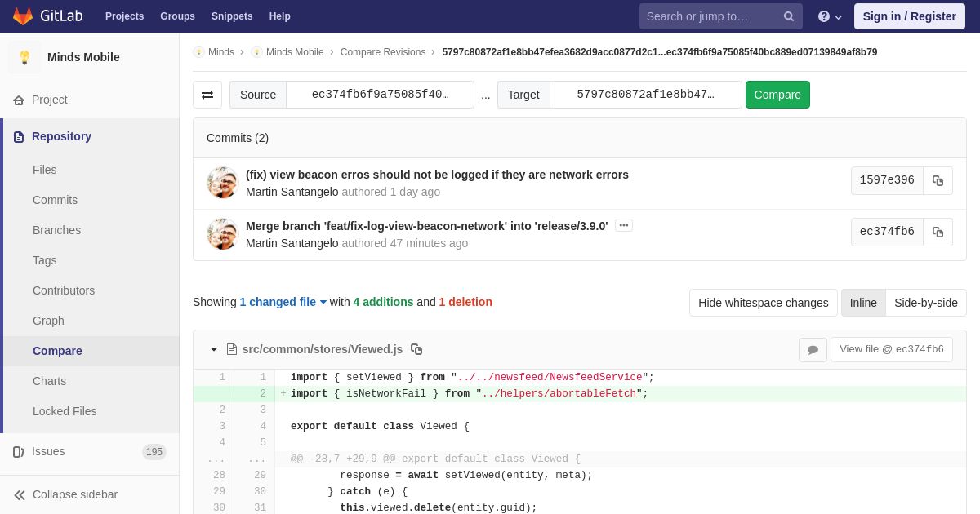
Task: Open Files in repository sidebar
Action: point(45,170)
